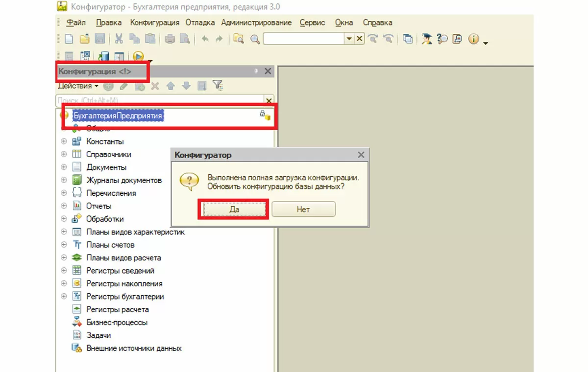This screenshot has height=372, width=588.
Task: Open the Отладка menu
Action: click(200, 23)
